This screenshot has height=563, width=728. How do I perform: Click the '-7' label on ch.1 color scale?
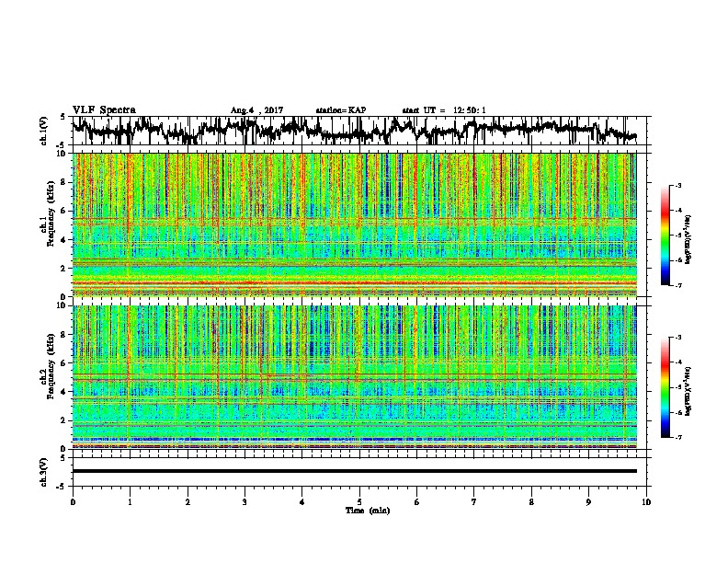click(x=678, y=285)
